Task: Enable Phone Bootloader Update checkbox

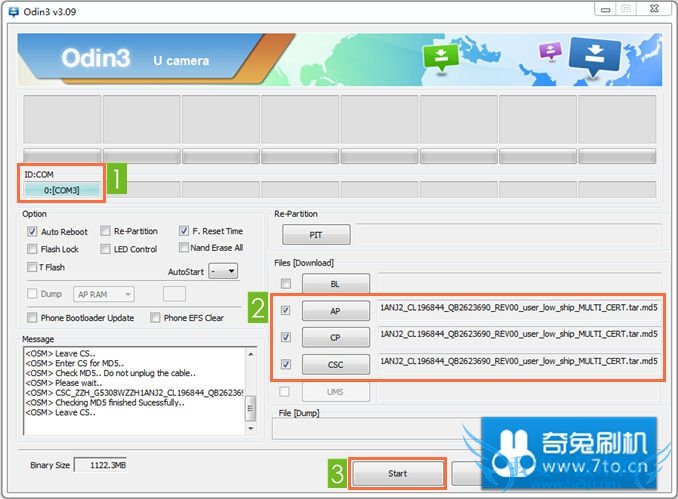Action: tap(32, 317)
